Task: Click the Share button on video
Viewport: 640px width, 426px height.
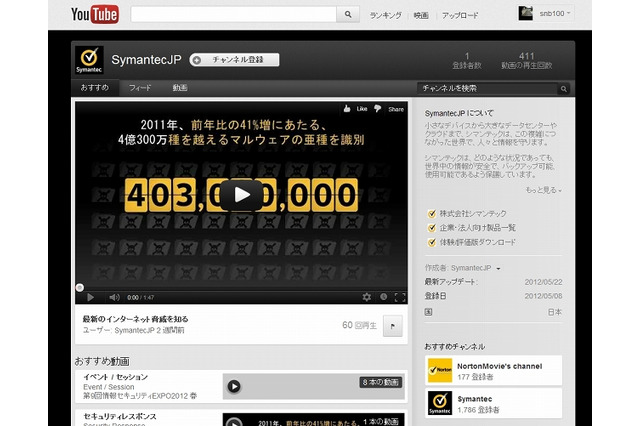Action: pos(396,109)
